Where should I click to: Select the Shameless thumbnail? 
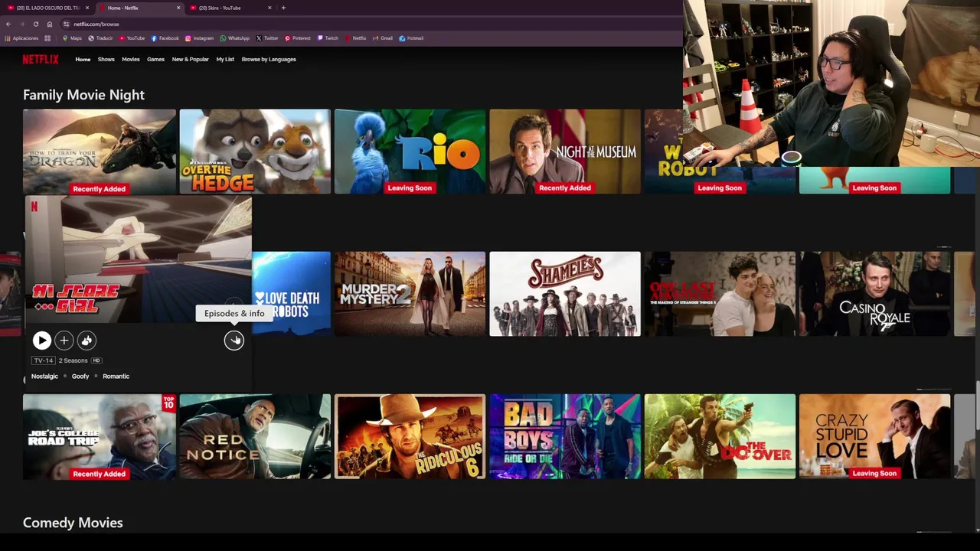pyautogui.click(x=565, y=294)
